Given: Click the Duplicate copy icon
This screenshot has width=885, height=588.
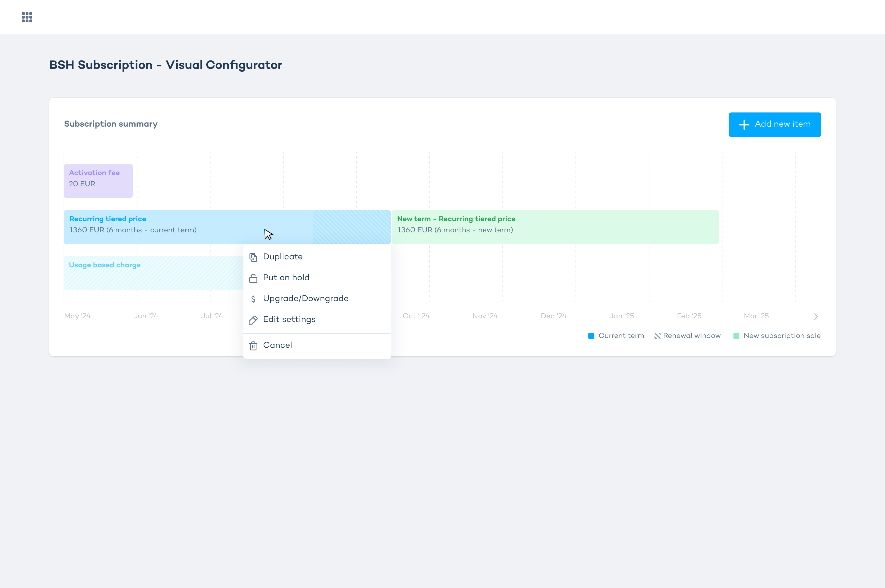Looking at the screenshot, I should pos(253,257).
